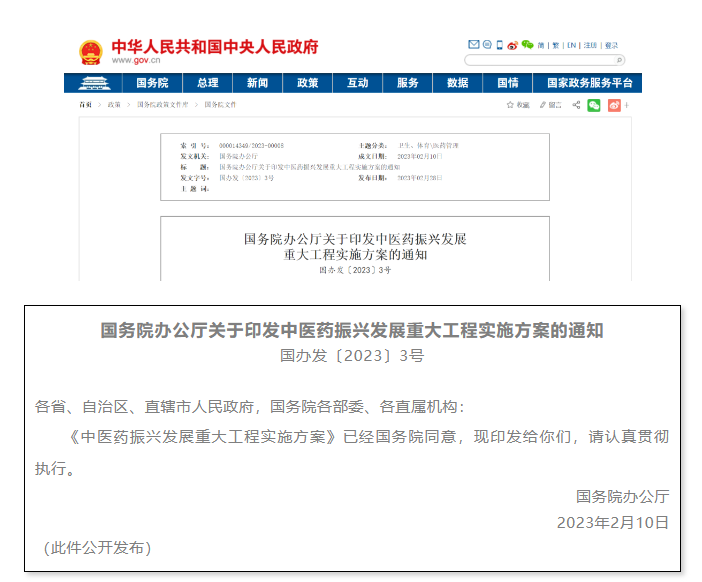The image size is (702, 582).
Task: Open the 国务院 navigation menu
Action: (152, 83)
